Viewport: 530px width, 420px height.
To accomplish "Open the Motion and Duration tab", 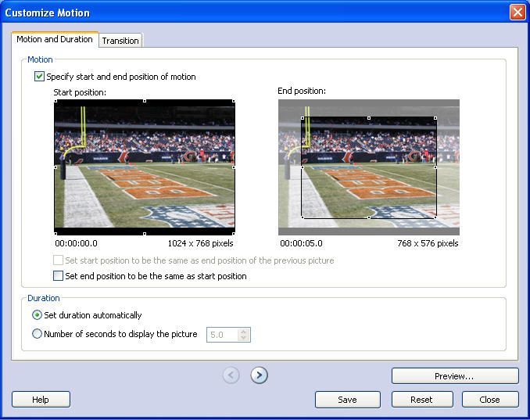I will [x=55, y=39].
